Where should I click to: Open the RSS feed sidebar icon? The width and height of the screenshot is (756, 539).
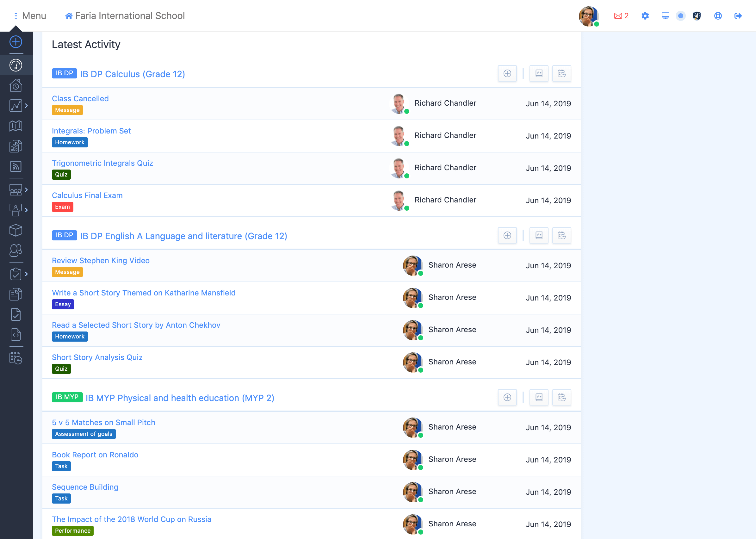pos(15,166)
